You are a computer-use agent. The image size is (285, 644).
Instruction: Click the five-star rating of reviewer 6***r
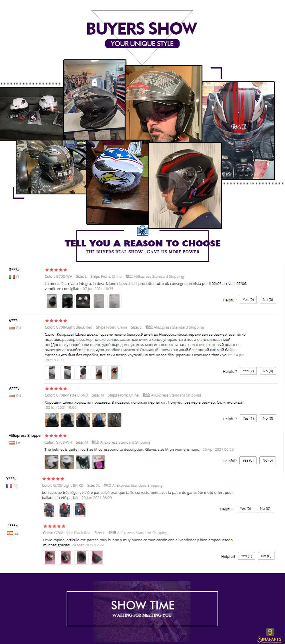coord(56,321)
